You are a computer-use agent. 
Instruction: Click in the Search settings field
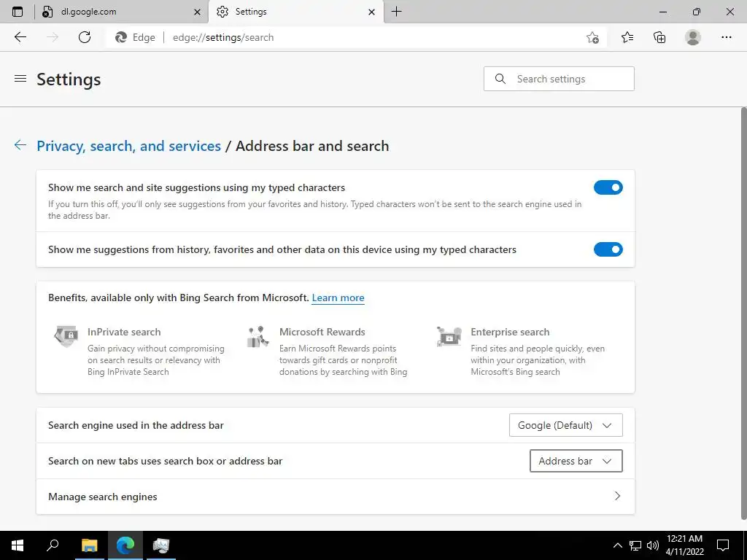click(559, 79)
